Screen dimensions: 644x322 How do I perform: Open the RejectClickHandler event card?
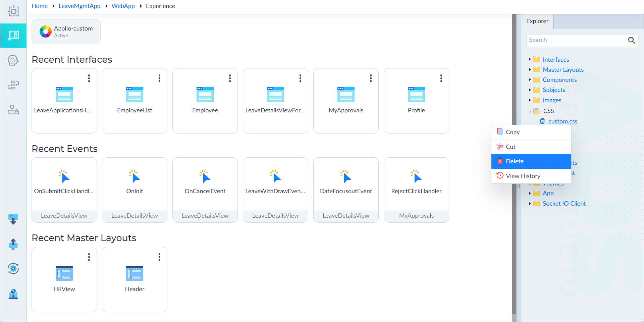416,190
